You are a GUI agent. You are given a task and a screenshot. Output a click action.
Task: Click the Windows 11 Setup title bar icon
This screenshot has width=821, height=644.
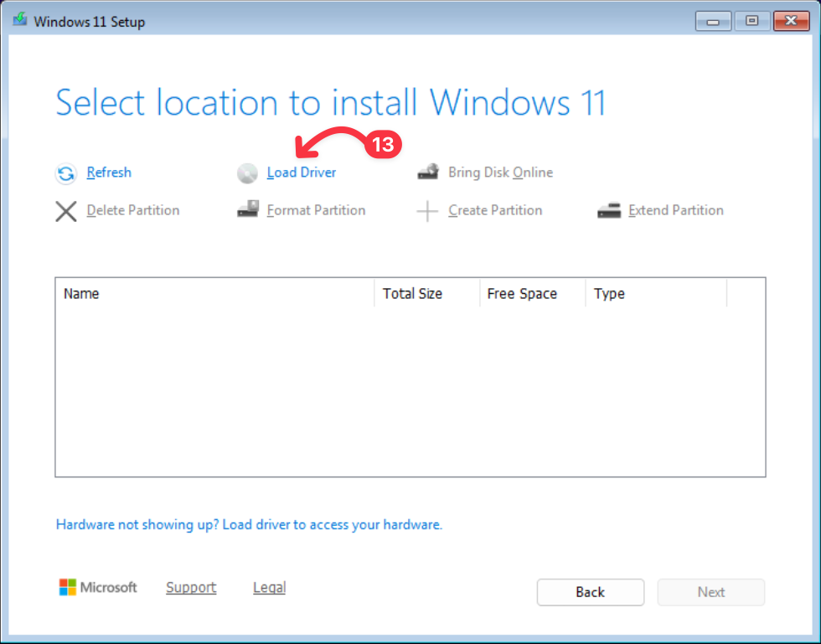coord(20,21)
